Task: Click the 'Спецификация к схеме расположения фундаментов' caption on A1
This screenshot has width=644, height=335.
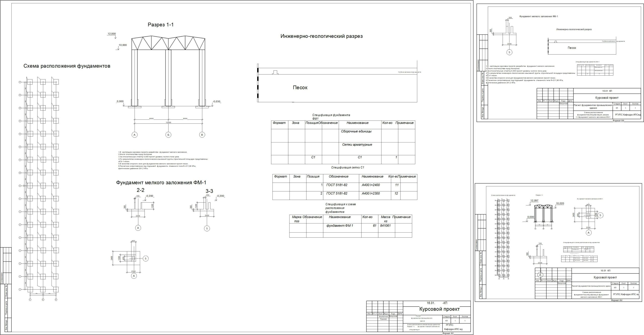Action: tap(341, 208)
